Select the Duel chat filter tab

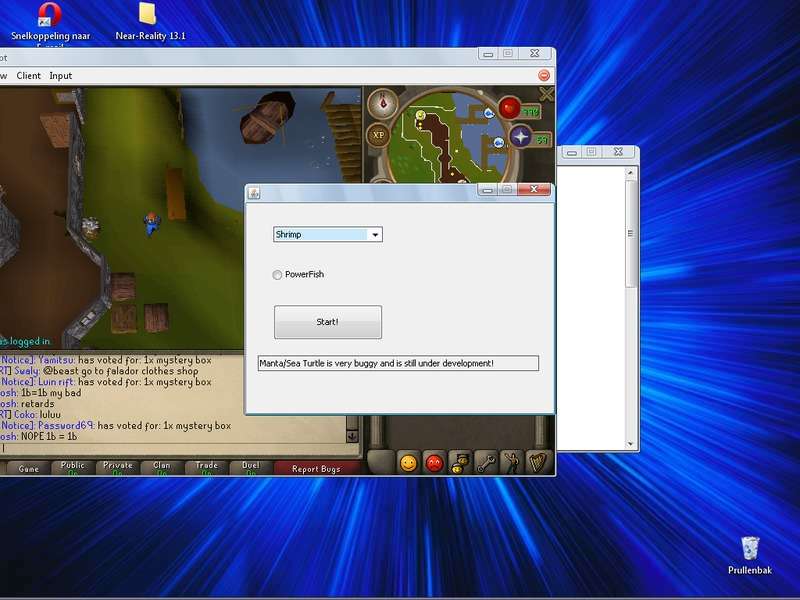[x=251, y=468]
